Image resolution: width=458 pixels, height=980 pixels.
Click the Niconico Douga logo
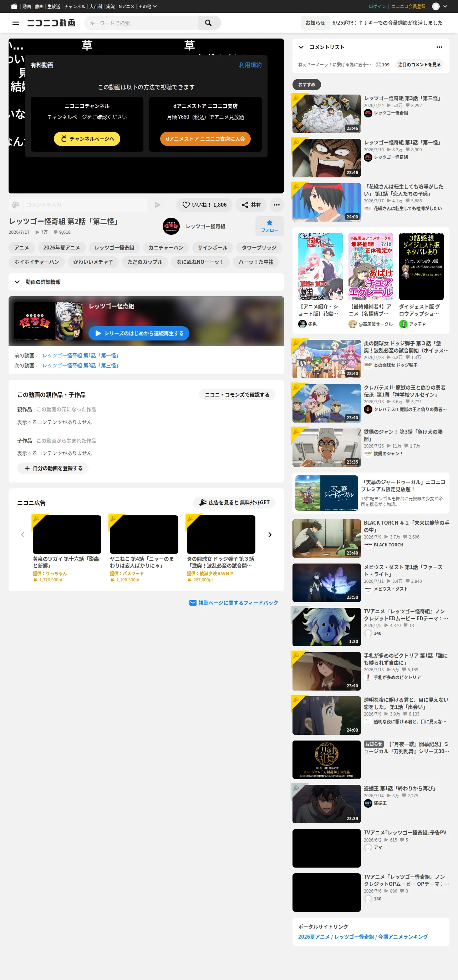(x=51, y=23)
